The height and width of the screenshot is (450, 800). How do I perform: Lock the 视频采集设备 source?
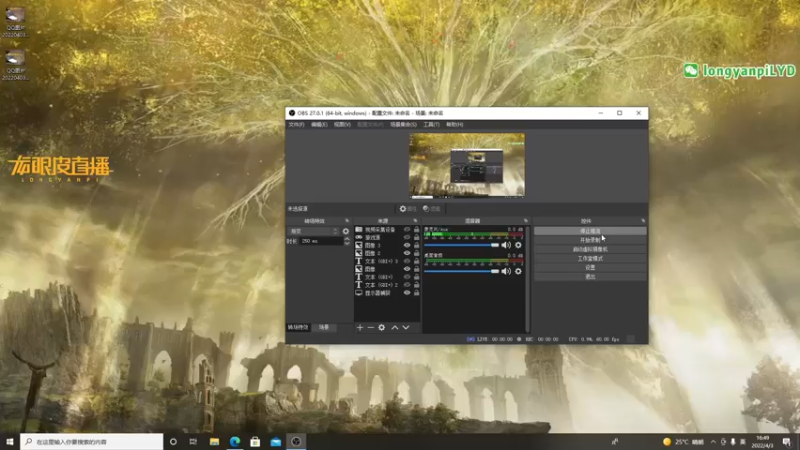(x=416, y=230)
